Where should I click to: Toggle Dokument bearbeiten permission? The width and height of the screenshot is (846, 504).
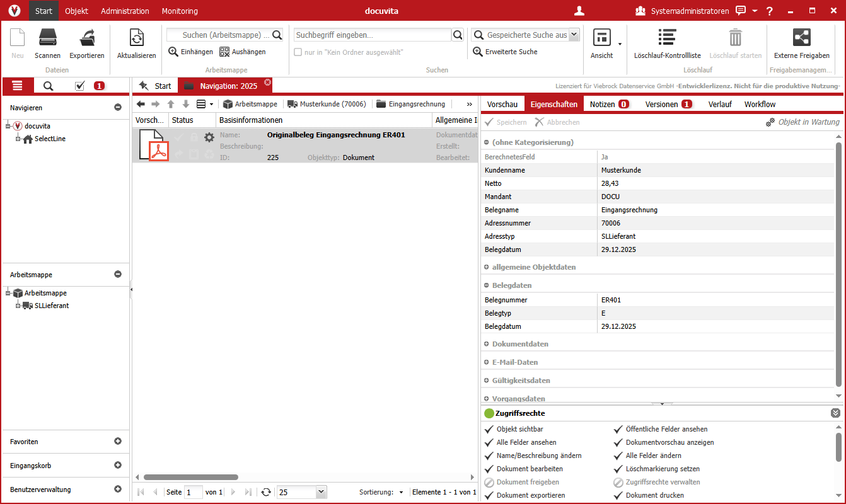(x=489, y=469)
